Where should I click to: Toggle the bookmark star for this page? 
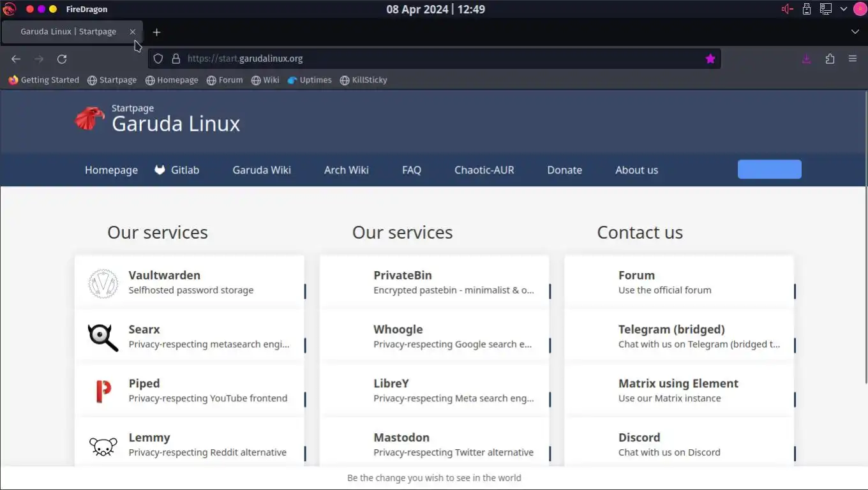(710, 59)
